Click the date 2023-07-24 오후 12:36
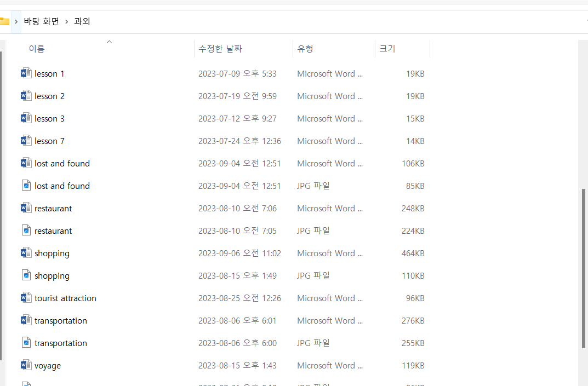Viewport: 588px width, 386px height. point(239,141)
